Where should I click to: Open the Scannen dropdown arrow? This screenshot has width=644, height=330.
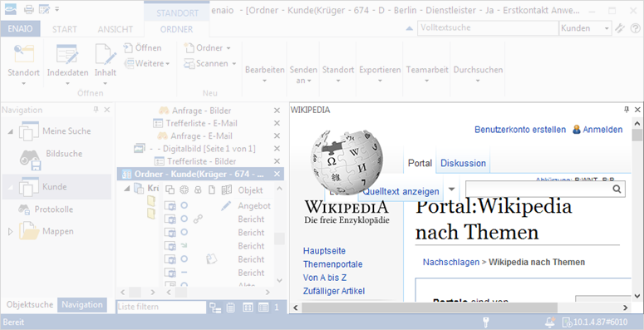(234, 64)
